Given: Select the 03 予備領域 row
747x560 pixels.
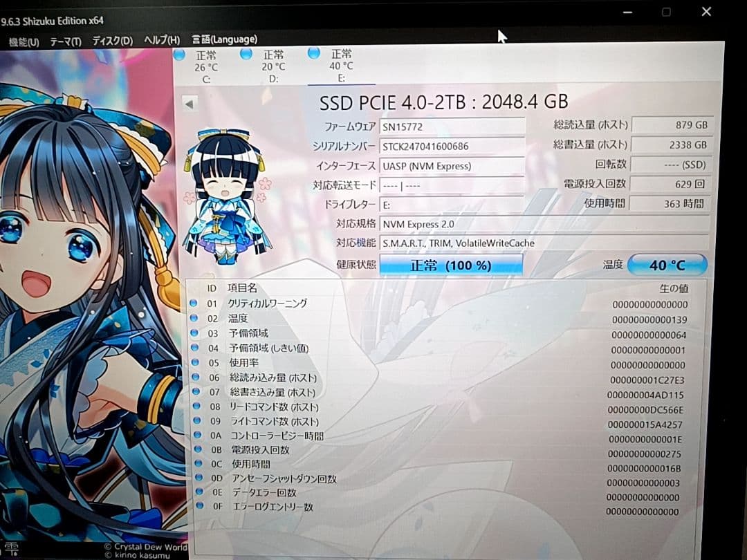Looking at the screenshot, I should [x=439, y=333].
